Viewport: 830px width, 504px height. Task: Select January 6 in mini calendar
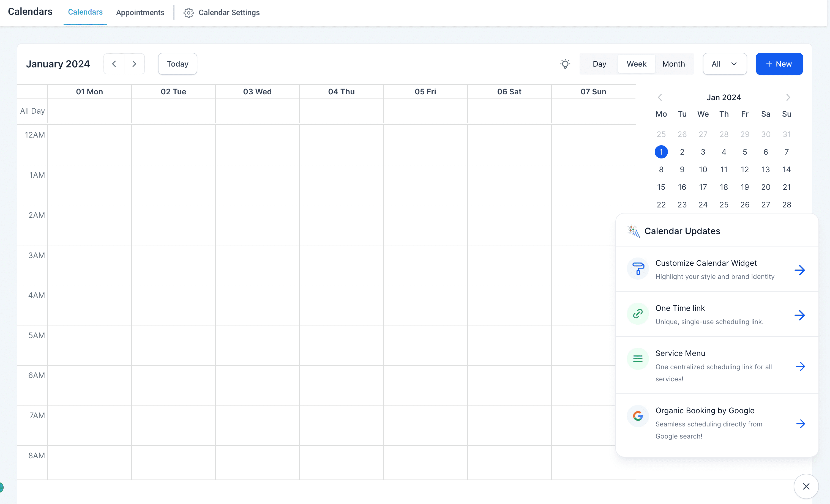[x=765, y=152]
